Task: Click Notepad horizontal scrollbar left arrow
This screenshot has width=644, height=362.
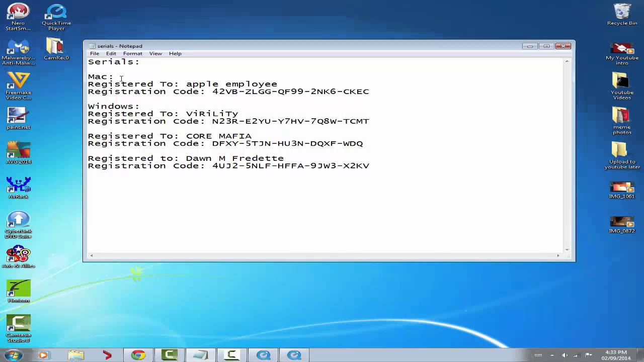Action: click(91, 256)
